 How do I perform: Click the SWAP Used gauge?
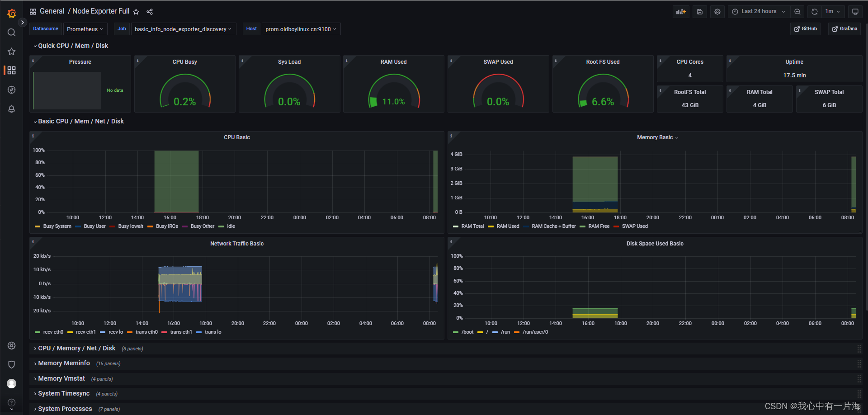click(498, 91)
